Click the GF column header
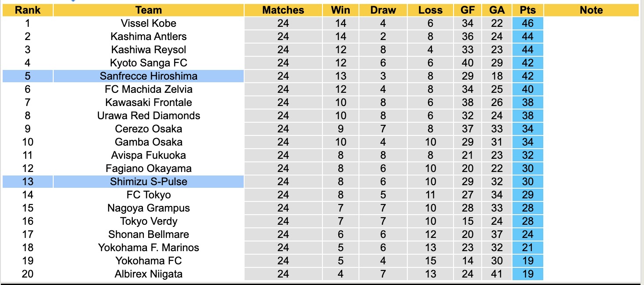This screenshot has width=644, height=285. [468, 10]
